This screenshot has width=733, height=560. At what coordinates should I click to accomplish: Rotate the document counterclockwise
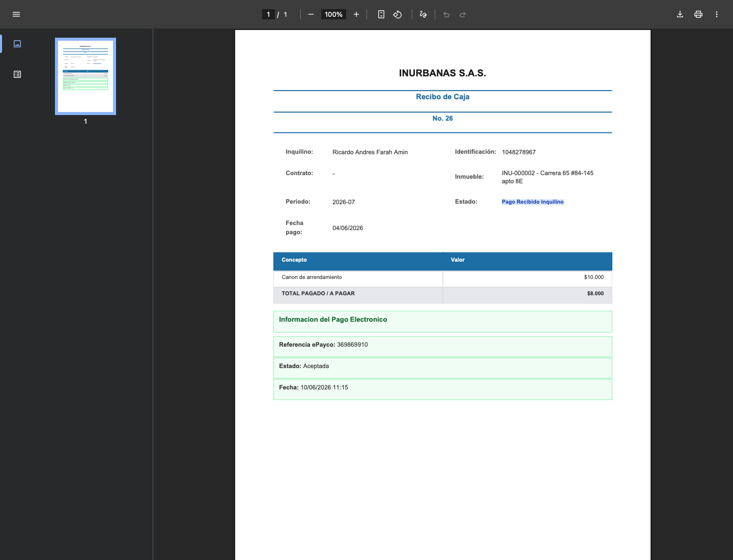click(398, 14)
